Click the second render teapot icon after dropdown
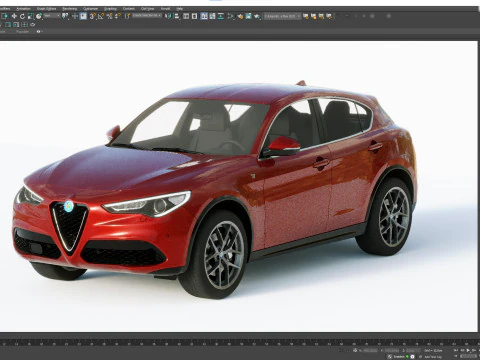 314,16
